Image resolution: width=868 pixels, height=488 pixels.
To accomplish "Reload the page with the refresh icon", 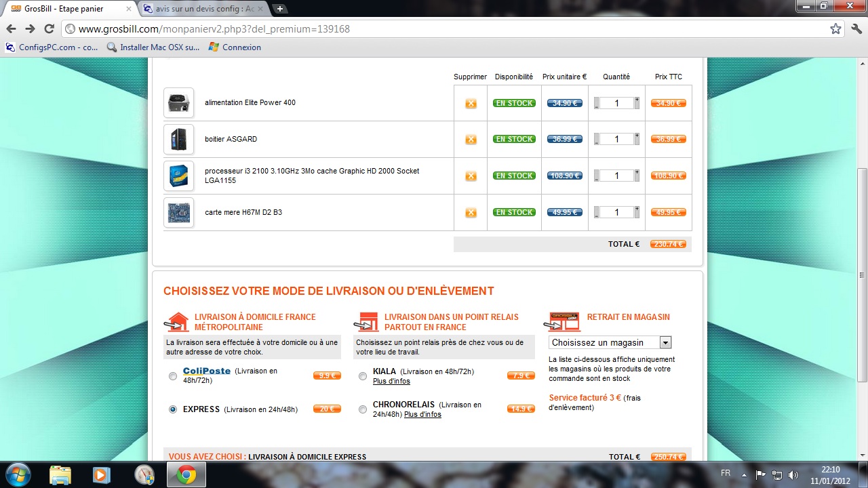I will click(x=49, y=29).
